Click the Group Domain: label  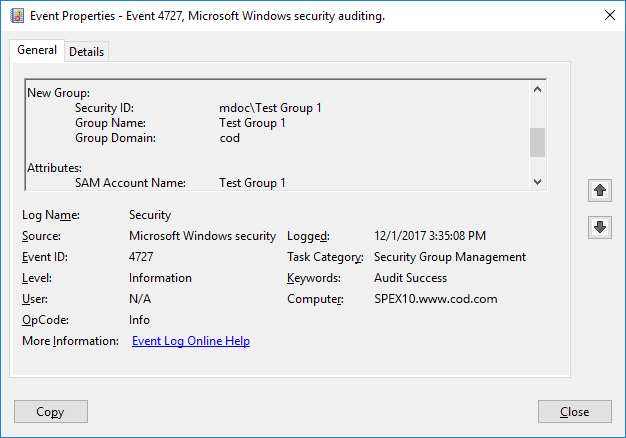[115, 138]
